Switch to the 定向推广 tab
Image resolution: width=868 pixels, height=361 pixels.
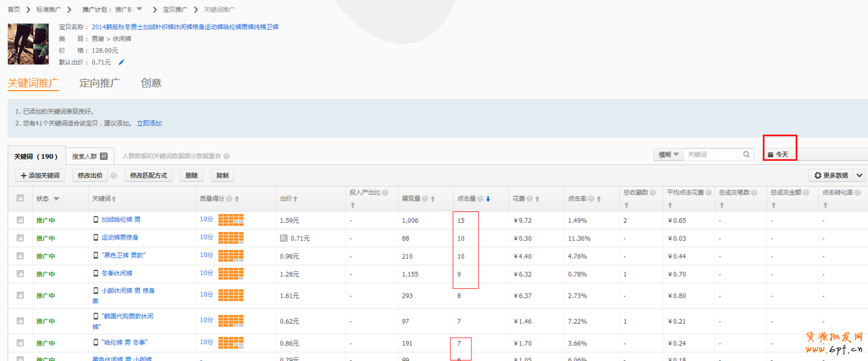click(x=100, y=83)
